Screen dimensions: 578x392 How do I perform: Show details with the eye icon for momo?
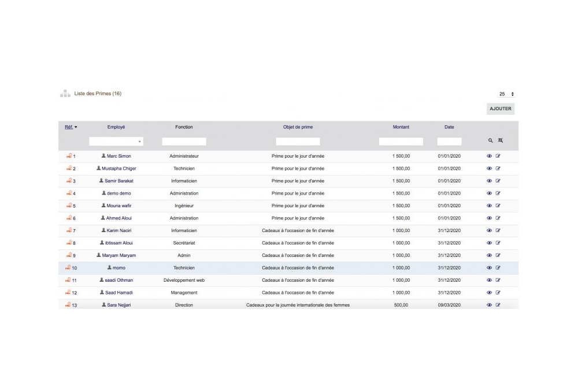pyautogui.click(x=489, y=267)
